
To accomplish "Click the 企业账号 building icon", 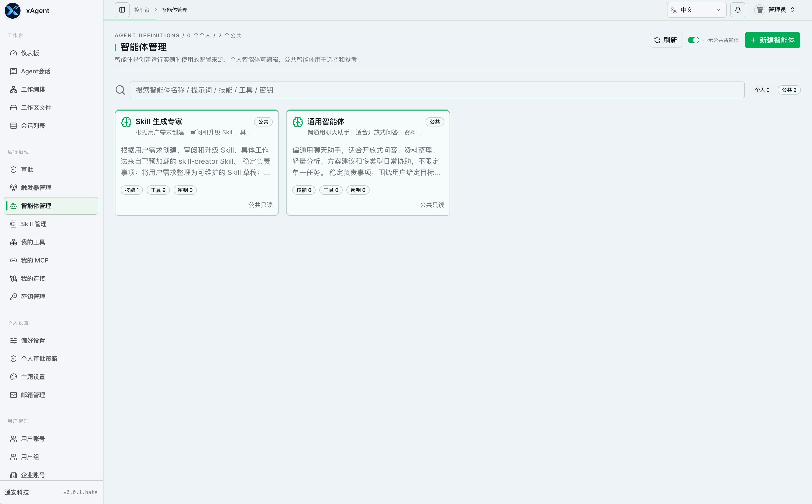I will click(x=13, y=475).
